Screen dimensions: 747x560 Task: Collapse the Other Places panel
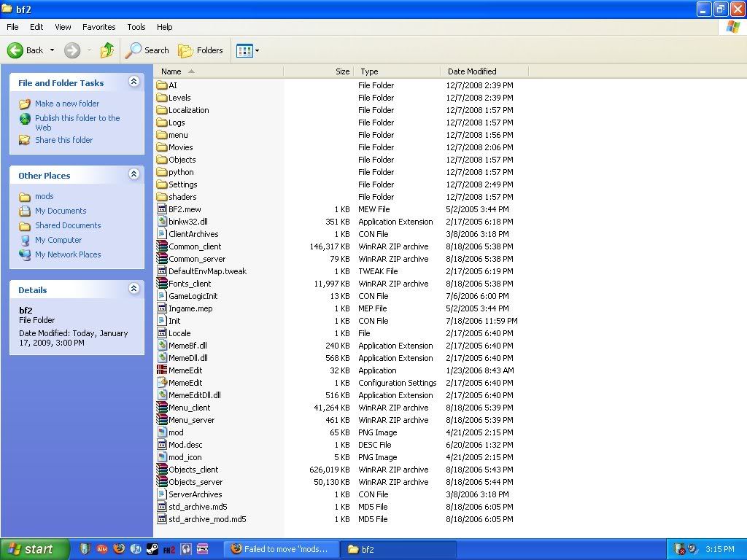pyautogui.click(x=134, y=174)
